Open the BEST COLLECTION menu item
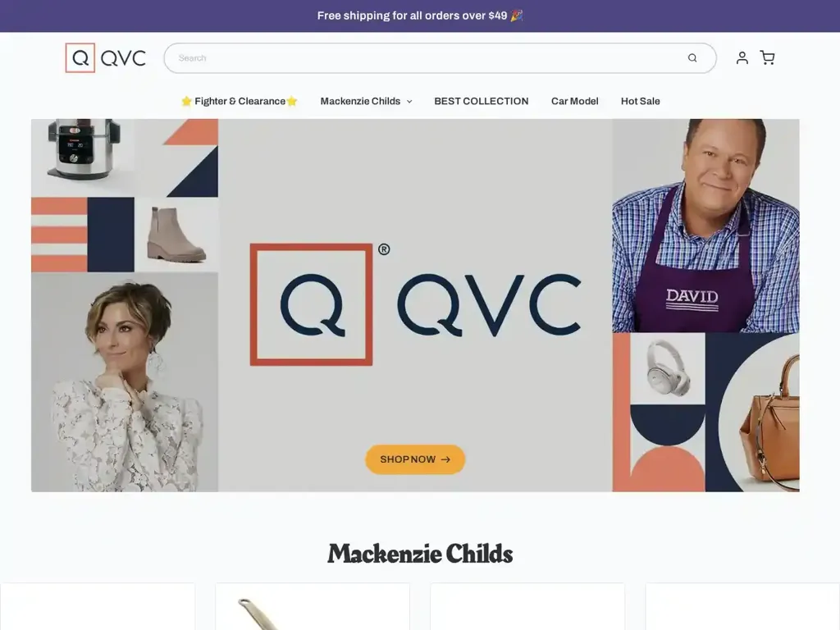 coord(481,101)
